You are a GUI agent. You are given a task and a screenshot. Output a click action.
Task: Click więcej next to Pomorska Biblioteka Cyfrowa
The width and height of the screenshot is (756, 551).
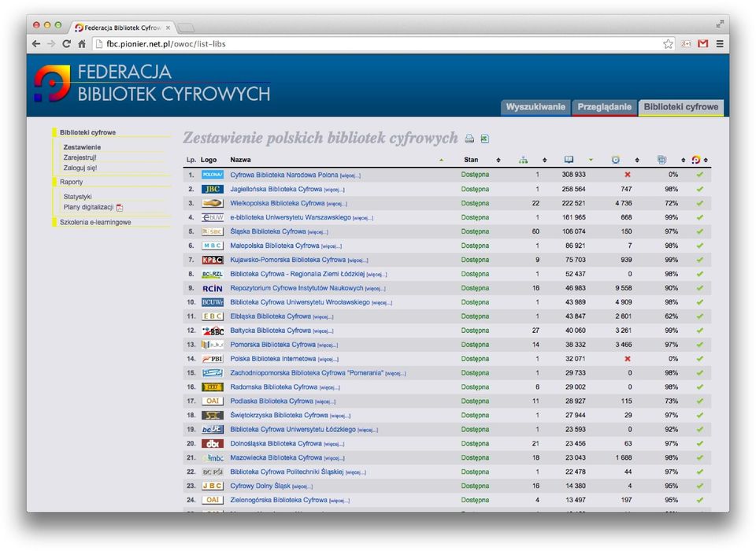(328, 345)
